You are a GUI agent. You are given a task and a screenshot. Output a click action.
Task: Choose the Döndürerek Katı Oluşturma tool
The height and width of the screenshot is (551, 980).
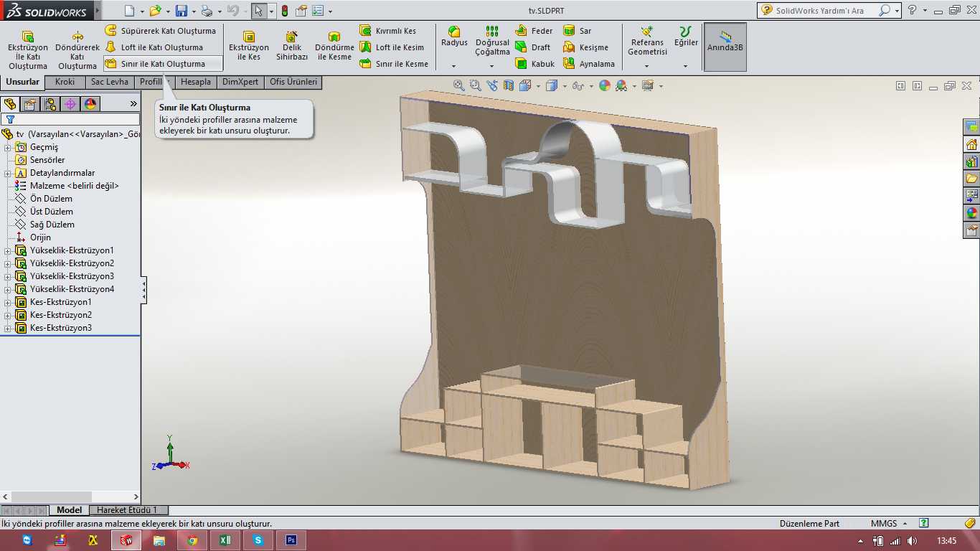[77, 50]
